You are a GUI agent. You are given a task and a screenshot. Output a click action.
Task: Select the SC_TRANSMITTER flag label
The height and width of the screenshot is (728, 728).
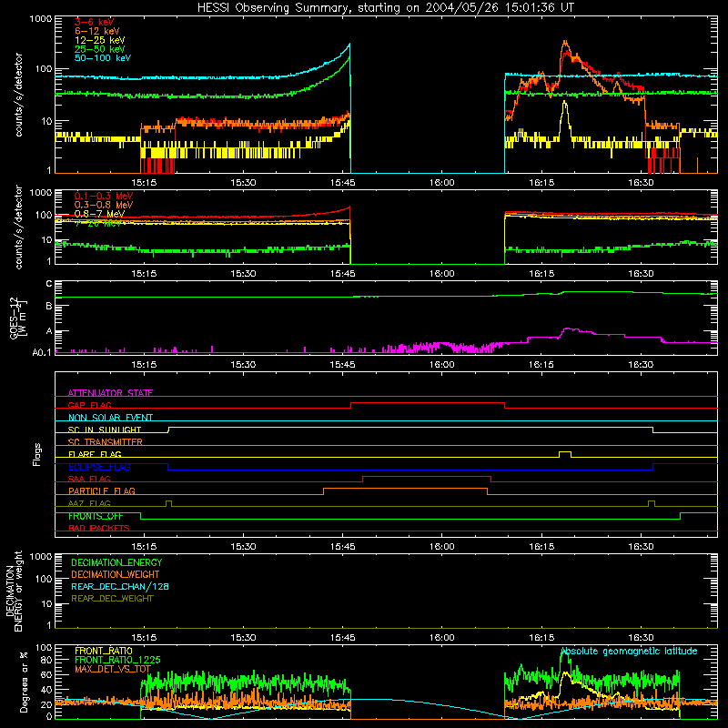tap(106, 441)
